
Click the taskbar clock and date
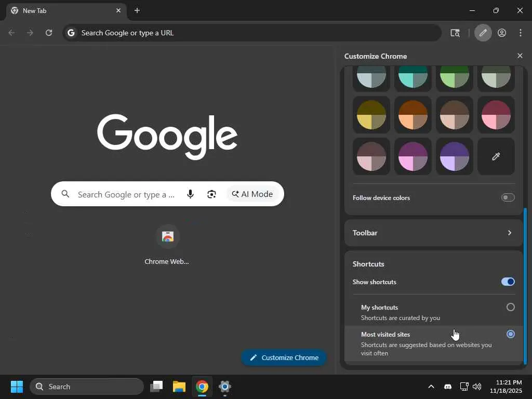(x=506, y=387)
